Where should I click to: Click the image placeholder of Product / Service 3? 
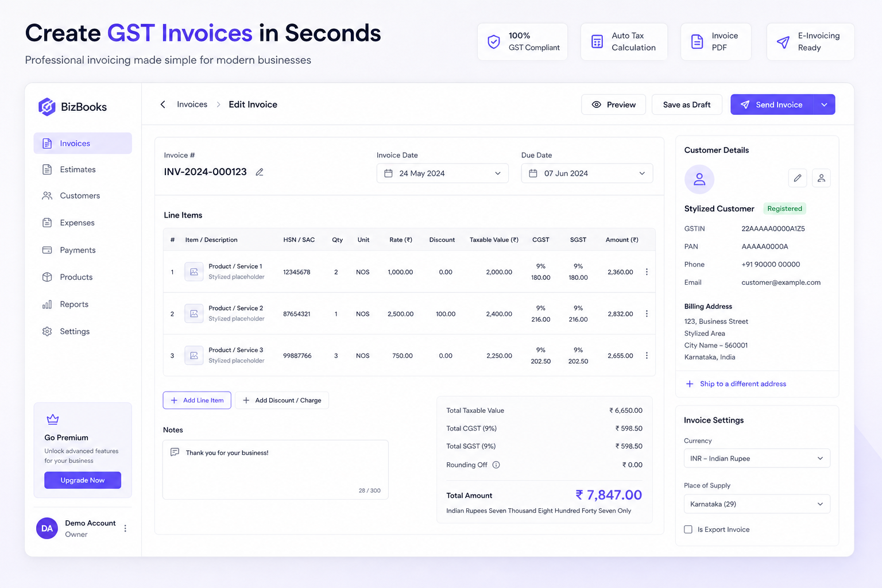[x=194, y=355]
